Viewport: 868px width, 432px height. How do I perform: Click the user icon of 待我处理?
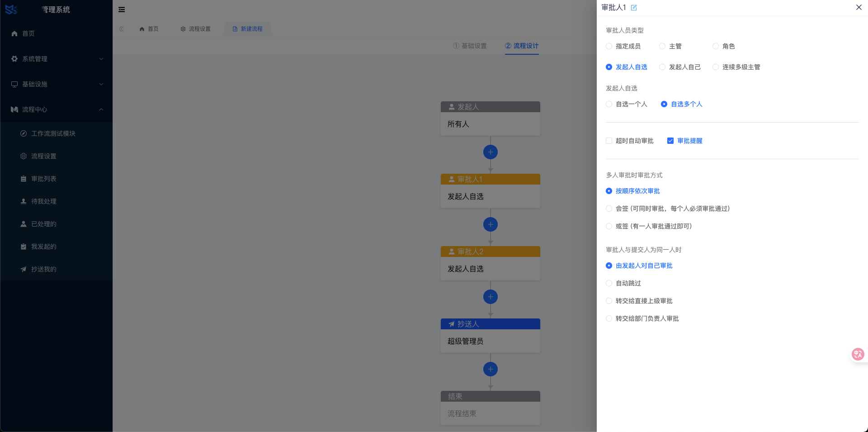click(24, 201)
